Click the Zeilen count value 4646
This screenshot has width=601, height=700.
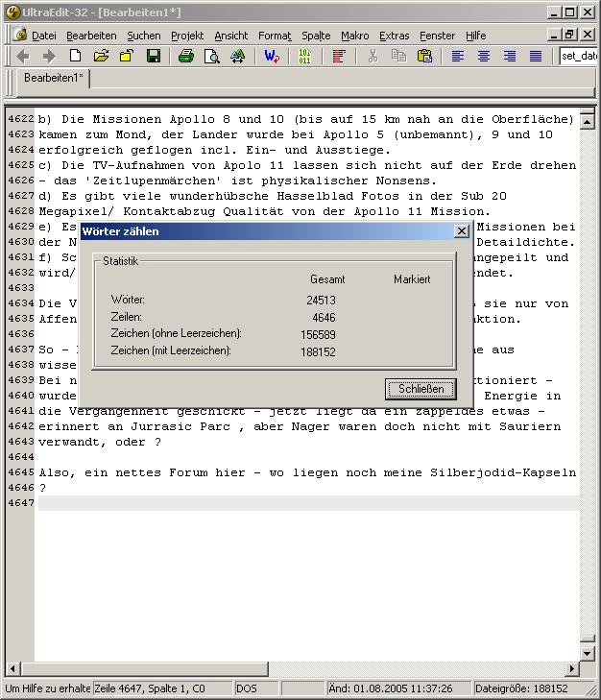[324, 318]
